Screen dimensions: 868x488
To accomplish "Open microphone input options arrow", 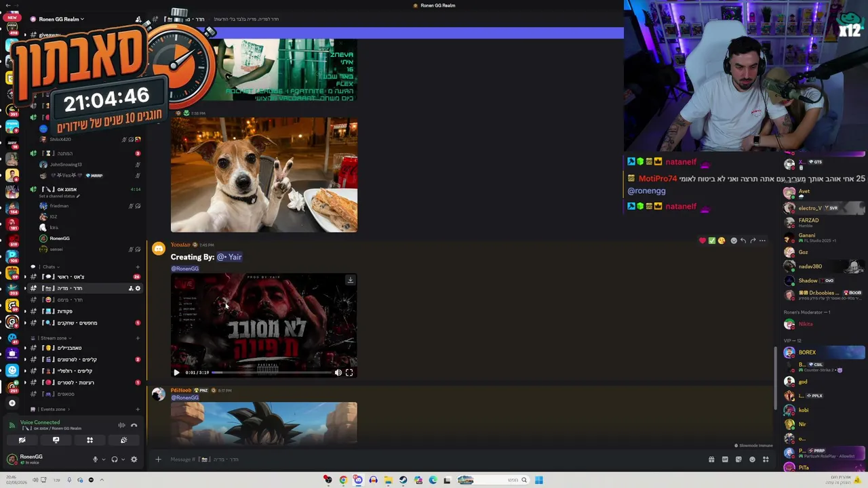I will [103, 460].
